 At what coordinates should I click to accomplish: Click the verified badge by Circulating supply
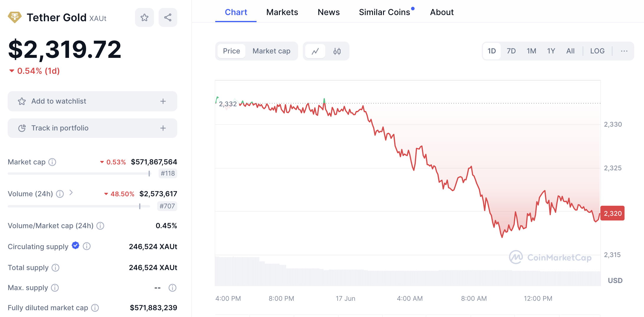click(x=75, y=245)
